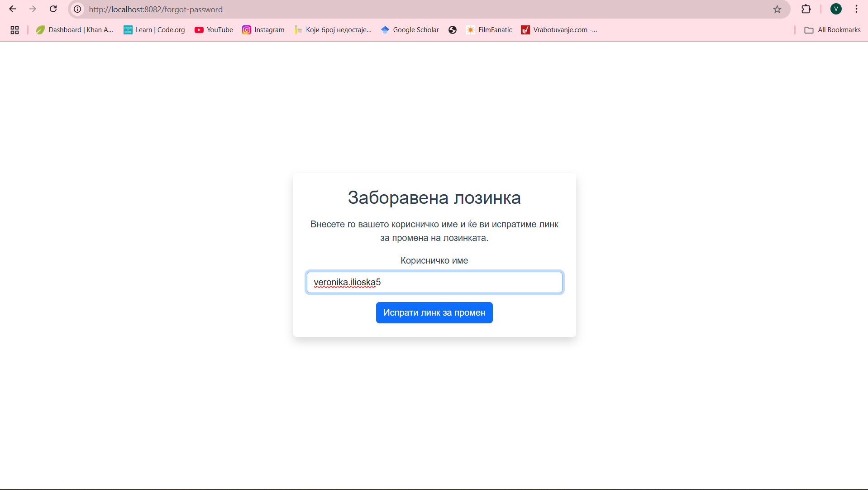Open the apps grid shortcut
The height and width of the screenshot is (490, 868).
[x=14, y=30]
